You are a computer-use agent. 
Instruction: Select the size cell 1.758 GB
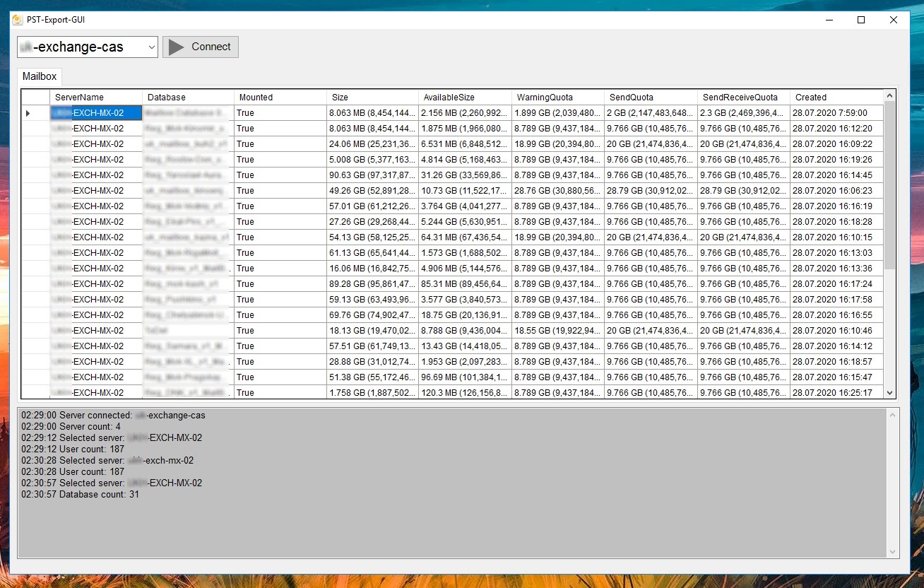click(x=373, y=393)
